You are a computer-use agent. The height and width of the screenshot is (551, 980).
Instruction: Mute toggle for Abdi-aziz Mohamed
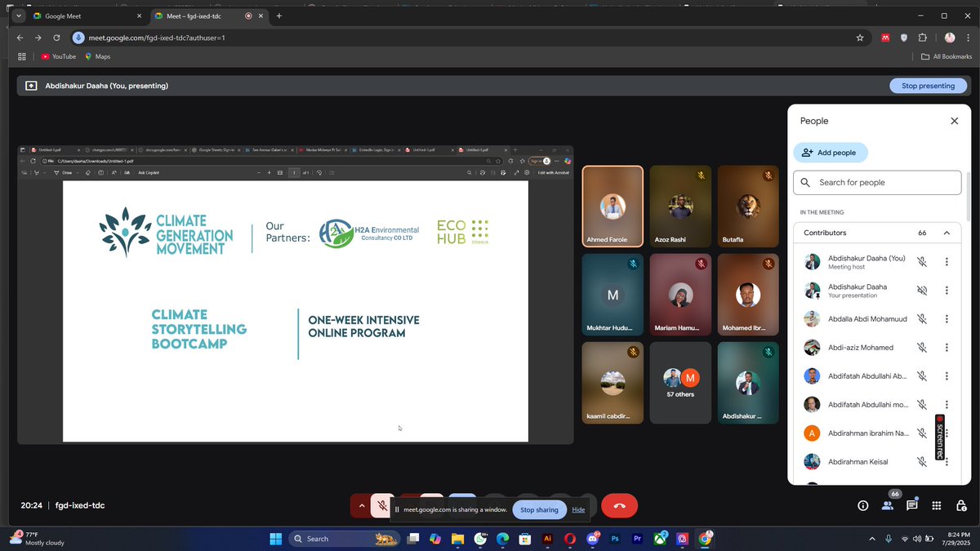click(x=922, y=348)
